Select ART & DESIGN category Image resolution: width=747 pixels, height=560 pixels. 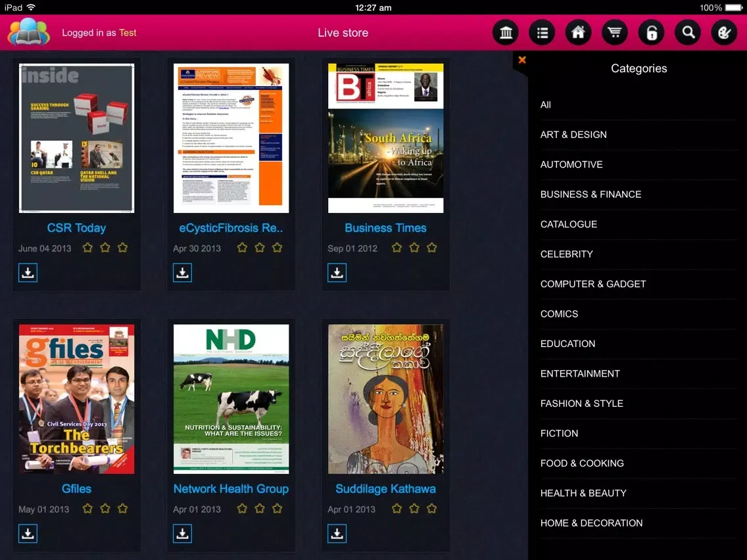[x=639, y=135]
